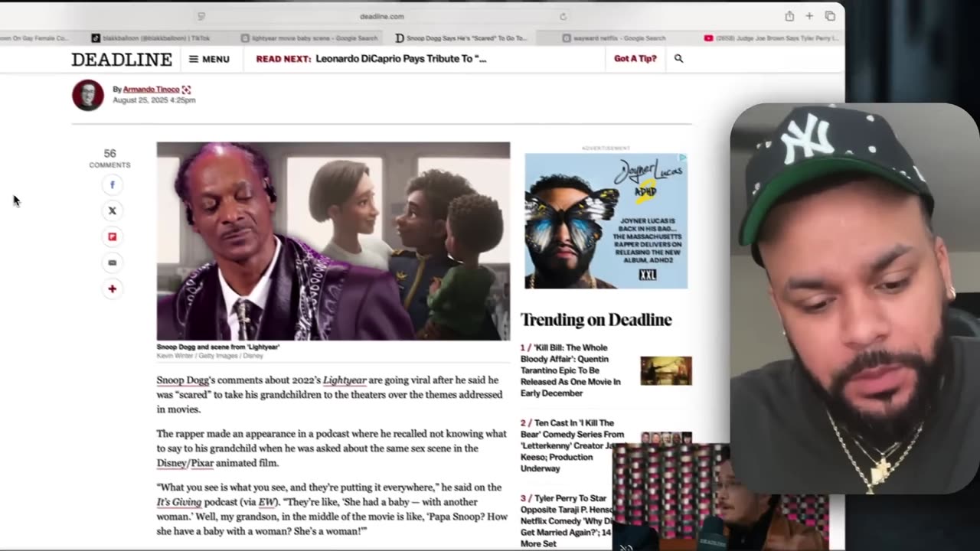Open the It's Giving podcast link

pos(179,502)
